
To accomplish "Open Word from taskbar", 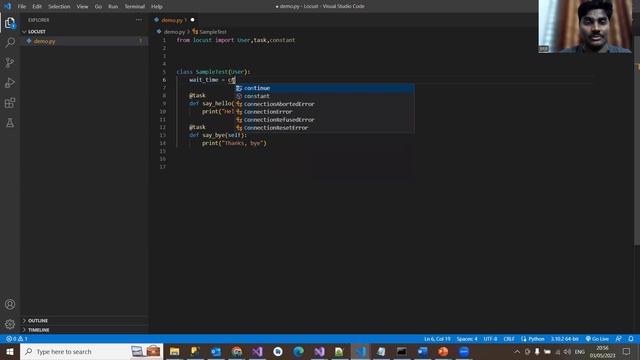I will pos(422,351).
